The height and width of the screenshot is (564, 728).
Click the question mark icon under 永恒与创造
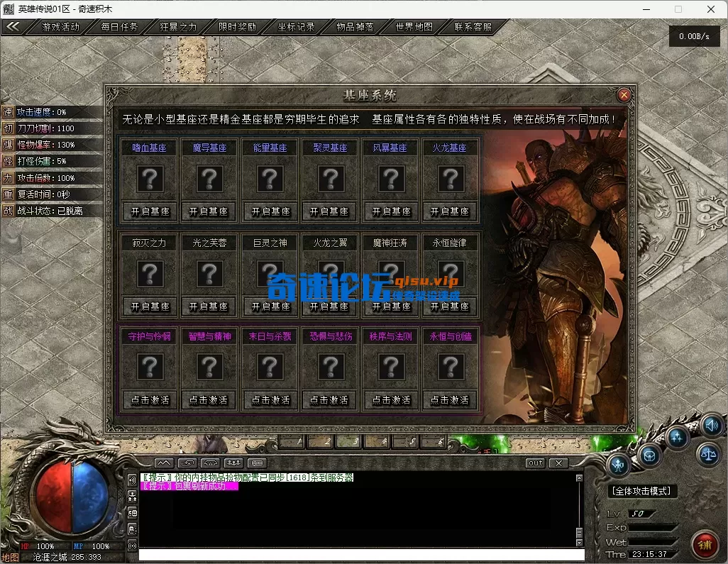(x=450, y=367)
